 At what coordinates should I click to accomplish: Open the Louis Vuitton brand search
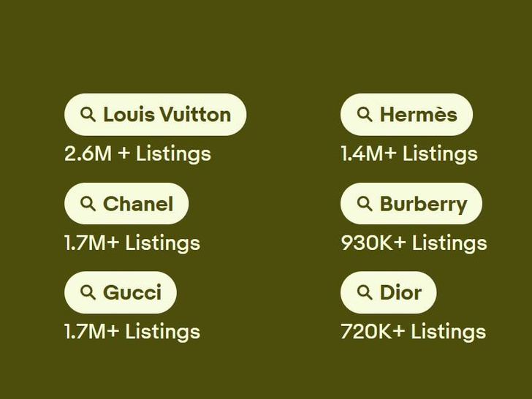pyautogui.click(x=166, y=115)
